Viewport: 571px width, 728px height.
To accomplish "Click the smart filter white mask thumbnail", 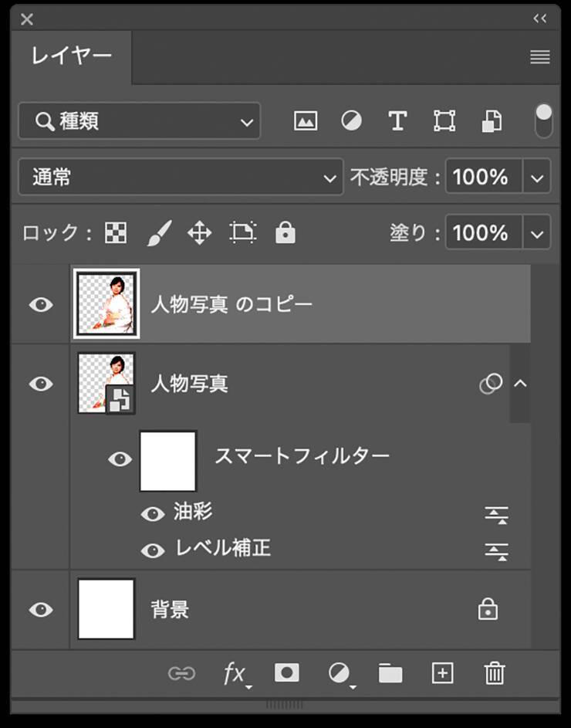I will (168, 461).
